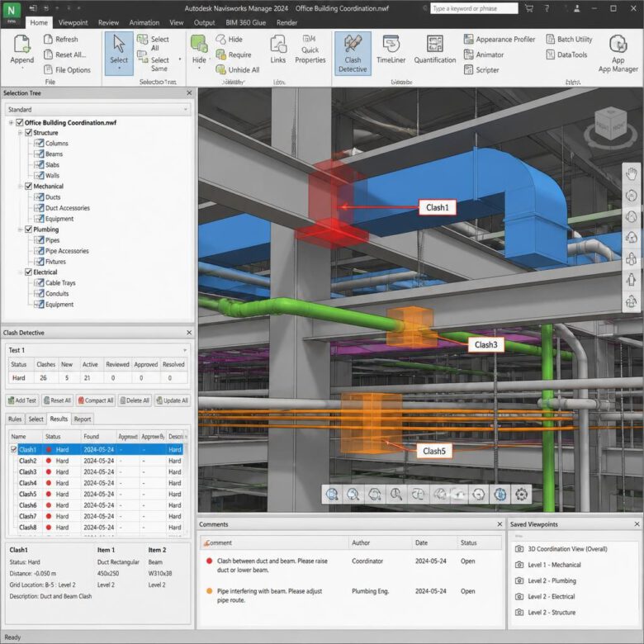This screenshot has height=644, width=644.
Task: Switch to the Report tab in Clash Detective
Action: [82, 419]
